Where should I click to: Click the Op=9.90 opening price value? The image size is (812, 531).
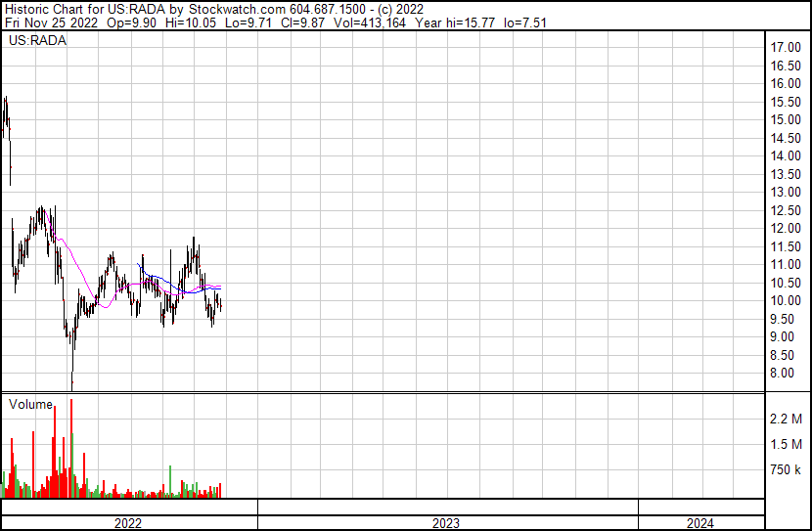coord(131,22)
